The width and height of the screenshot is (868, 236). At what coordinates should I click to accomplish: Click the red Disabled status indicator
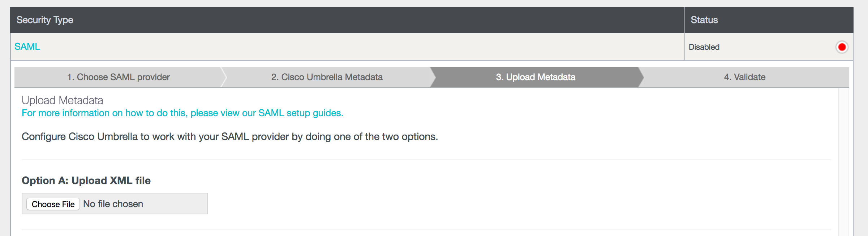842,47
